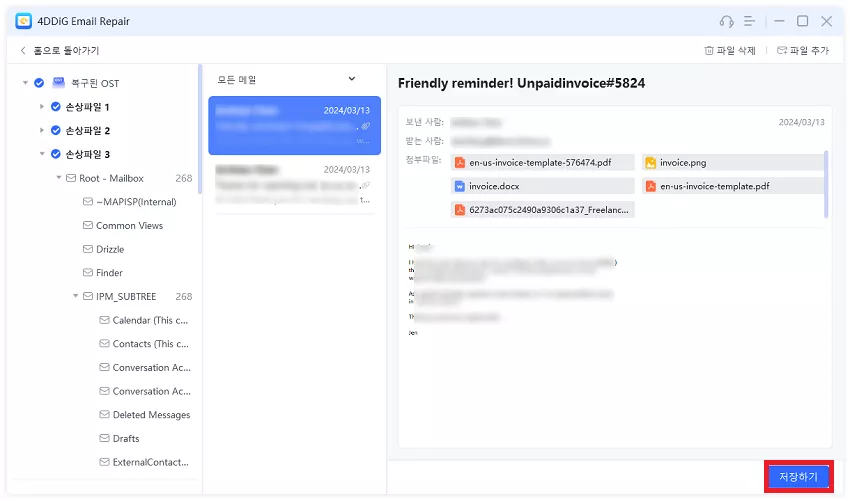
Task: Open the invoice.png attachment
Action: click(x=733, y=162)
